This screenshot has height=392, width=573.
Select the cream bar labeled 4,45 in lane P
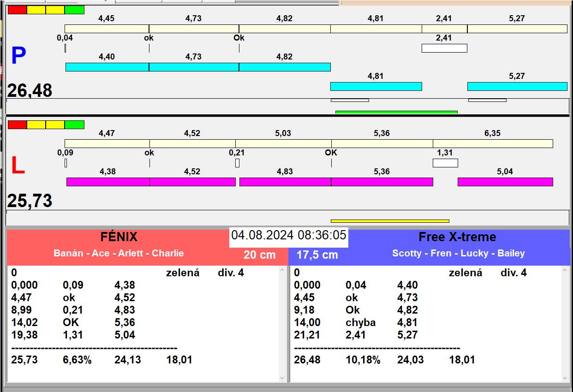[x=107, y=29]
